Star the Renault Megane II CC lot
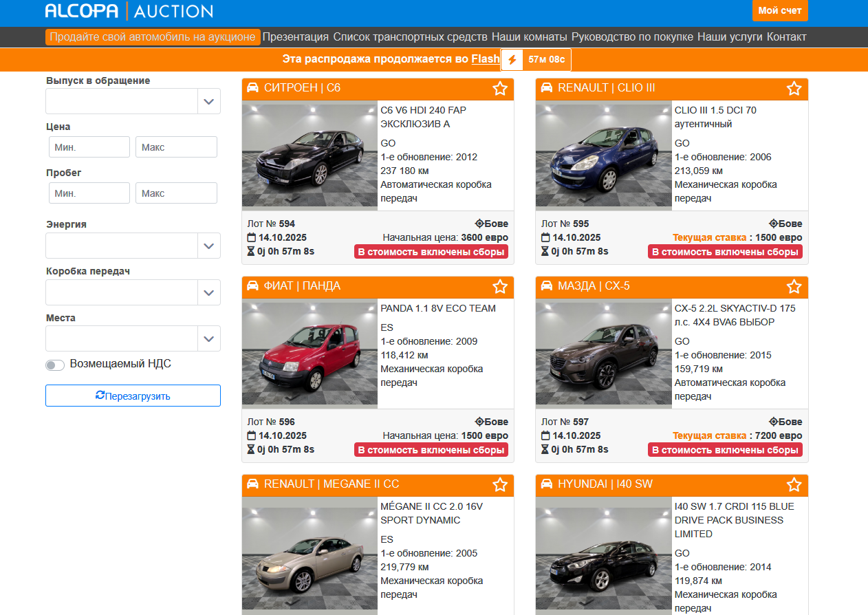 click(500, 484)
